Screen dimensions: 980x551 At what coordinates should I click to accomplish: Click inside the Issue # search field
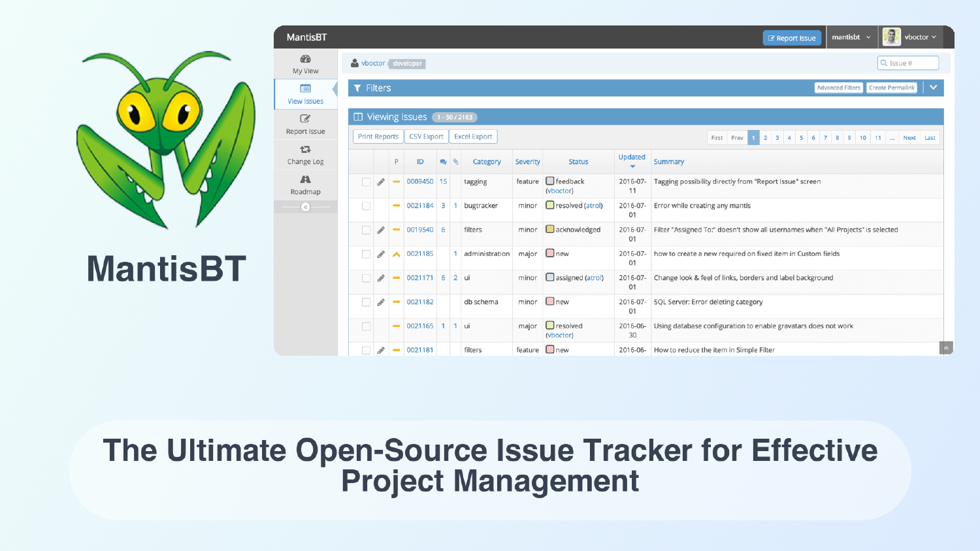[911, 63]
